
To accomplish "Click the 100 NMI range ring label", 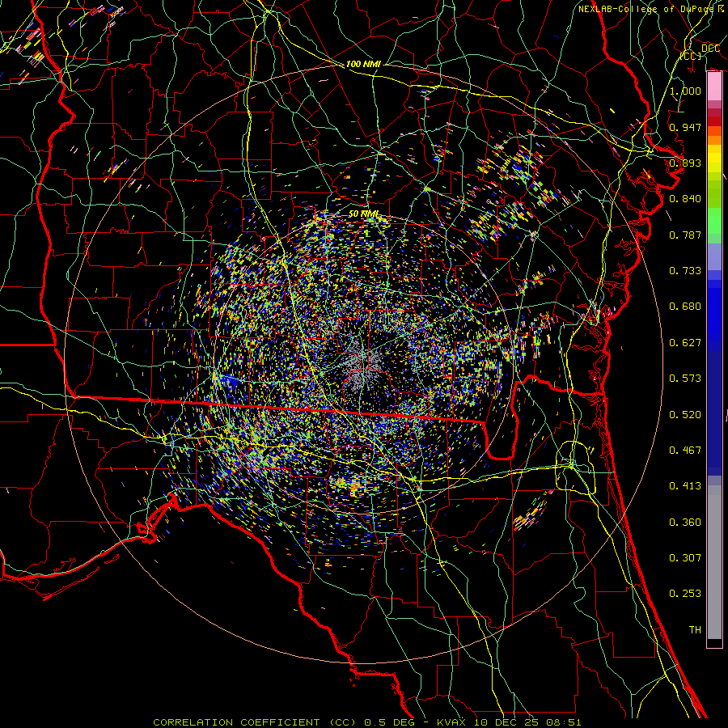I will click(x=363, y=64).
